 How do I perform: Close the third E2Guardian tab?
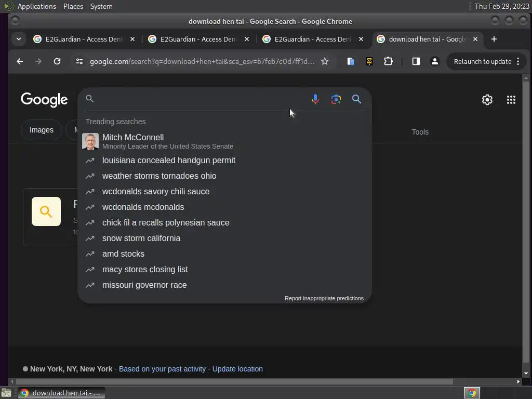pyautogui.click(x=362, y=39)
